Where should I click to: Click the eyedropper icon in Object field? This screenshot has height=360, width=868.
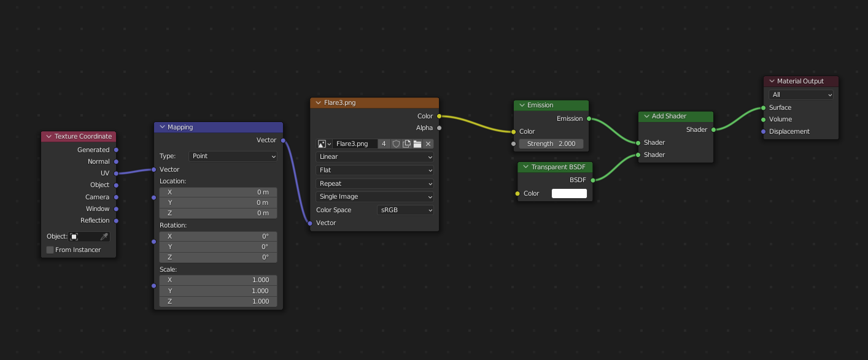pyautogui.click(x=104, y=237)
